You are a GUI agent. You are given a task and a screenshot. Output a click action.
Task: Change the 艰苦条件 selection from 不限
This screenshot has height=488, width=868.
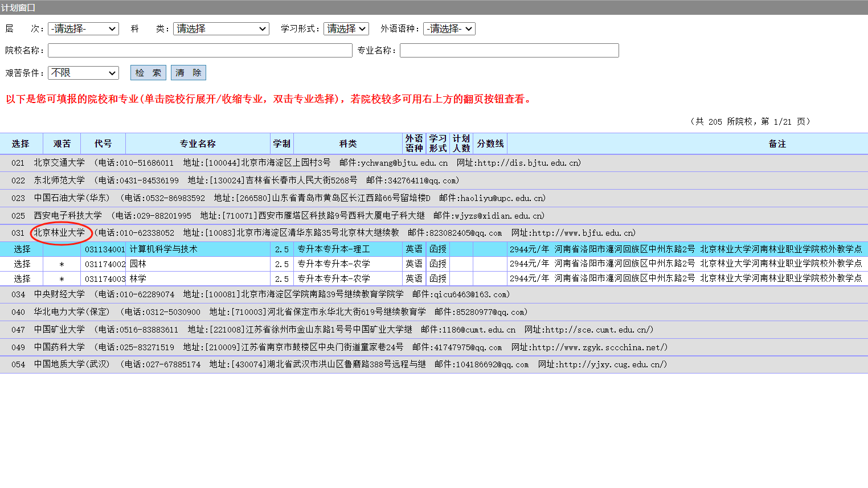[83, 72]
